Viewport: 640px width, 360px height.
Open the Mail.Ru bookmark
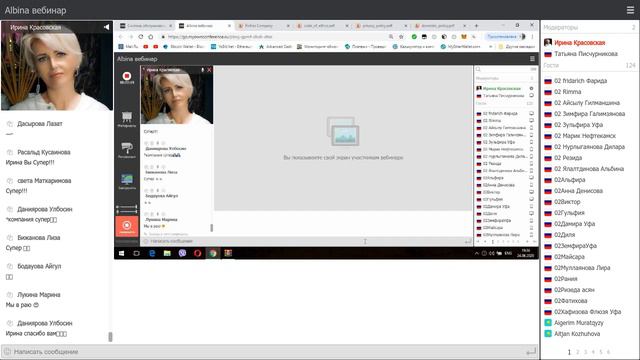pos(128,47)
